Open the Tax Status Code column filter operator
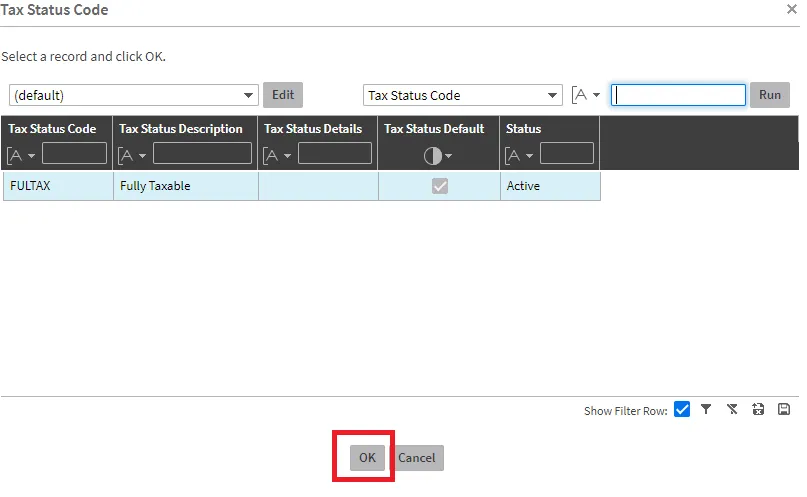Screen dimensions: 807x497 click(x=21, y=155)
